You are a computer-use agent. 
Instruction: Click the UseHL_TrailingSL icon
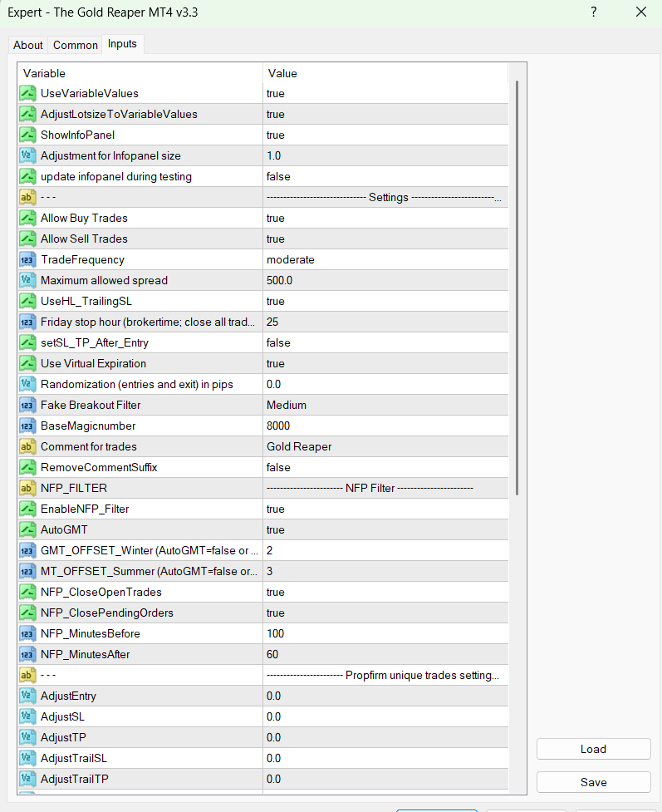[x=27, y=301]
